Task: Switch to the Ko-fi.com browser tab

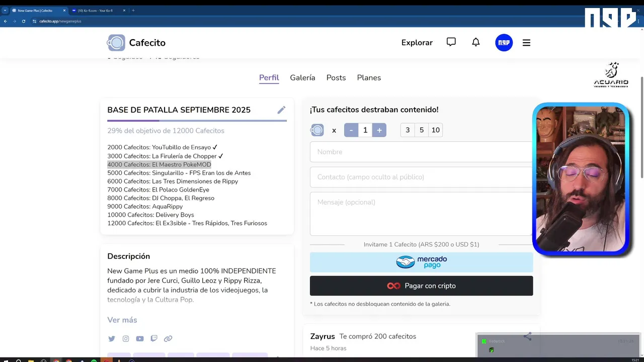Action: 98,11
